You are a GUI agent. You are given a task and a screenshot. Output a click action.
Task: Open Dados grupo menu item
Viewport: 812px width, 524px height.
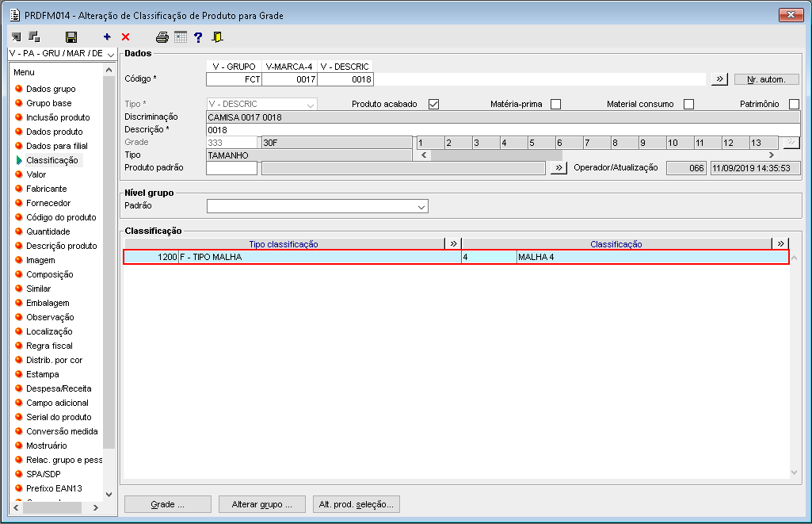(51, 89)
